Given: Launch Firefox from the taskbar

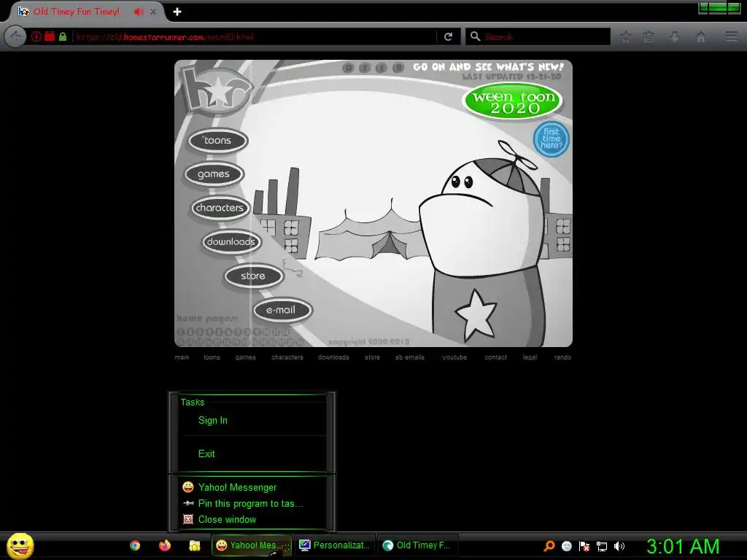Looking at the screenshot, I should (x=165, y=545).
